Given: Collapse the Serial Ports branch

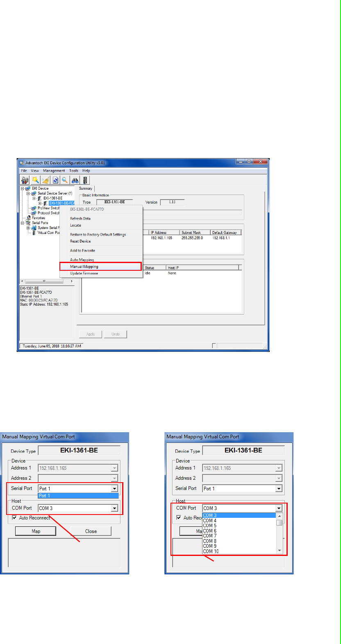Looking at the screenshot, I should [x=23, y=223].
